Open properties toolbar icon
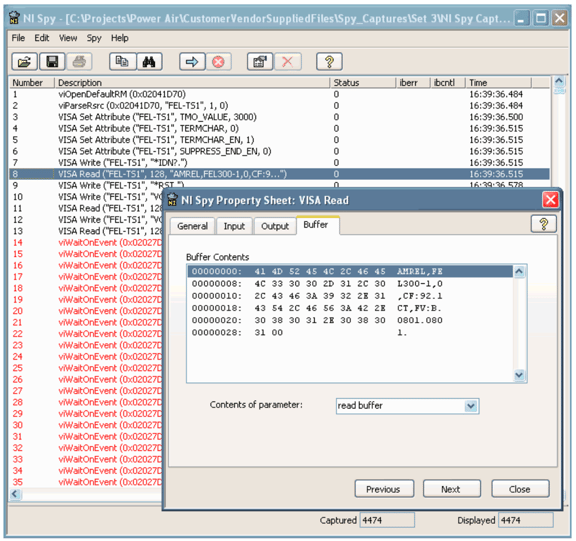 (260, 62)
